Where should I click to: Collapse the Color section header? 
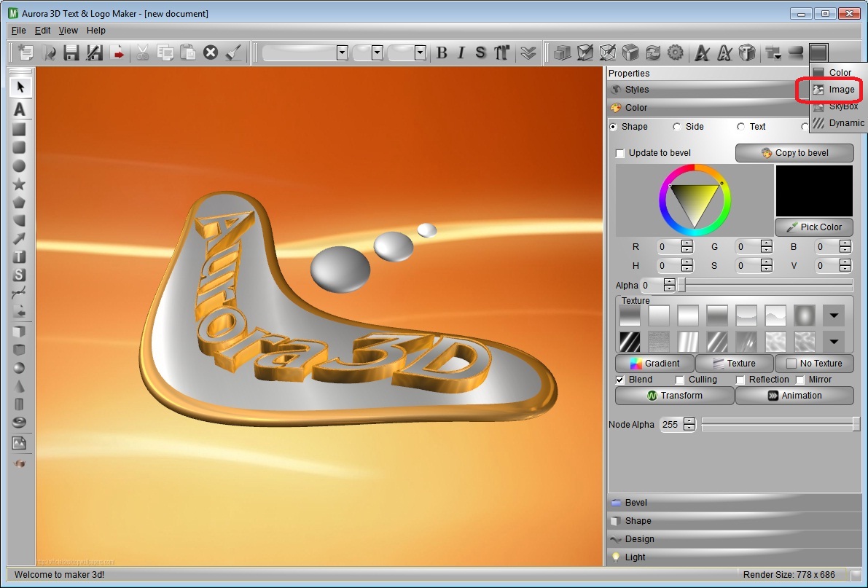708,107
